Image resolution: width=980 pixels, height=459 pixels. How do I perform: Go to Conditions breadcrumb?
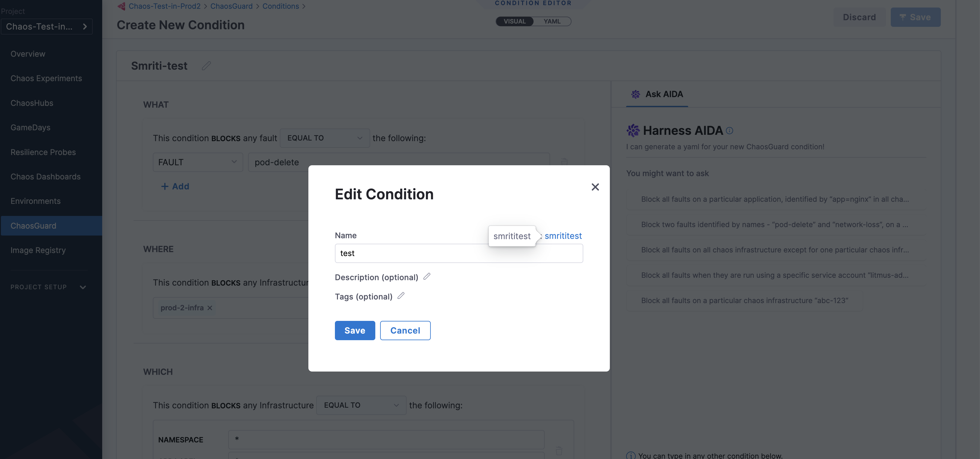tap(280, 6)
